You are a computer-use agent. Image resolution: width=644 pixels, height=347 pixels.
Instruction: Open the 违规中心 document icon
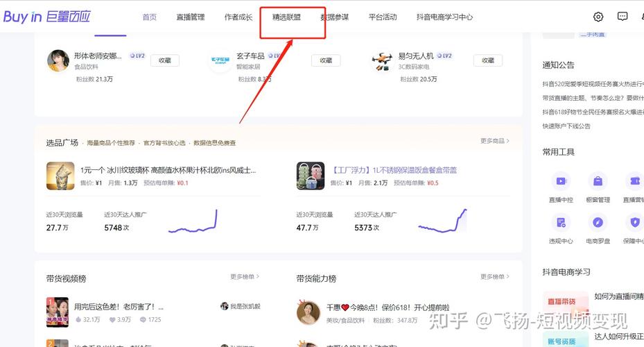561,222
